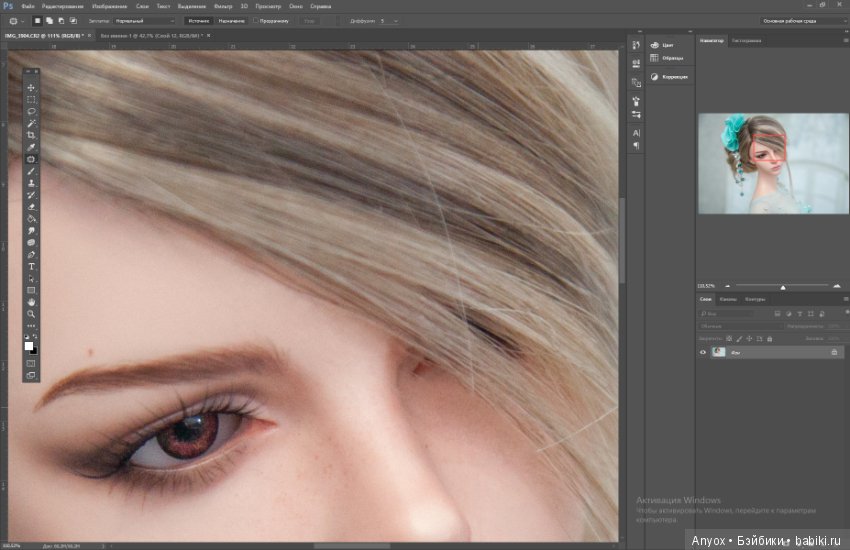
Task: Toggle lock transparent pixels in Layers panel
Action: click(x=729, y=339)
